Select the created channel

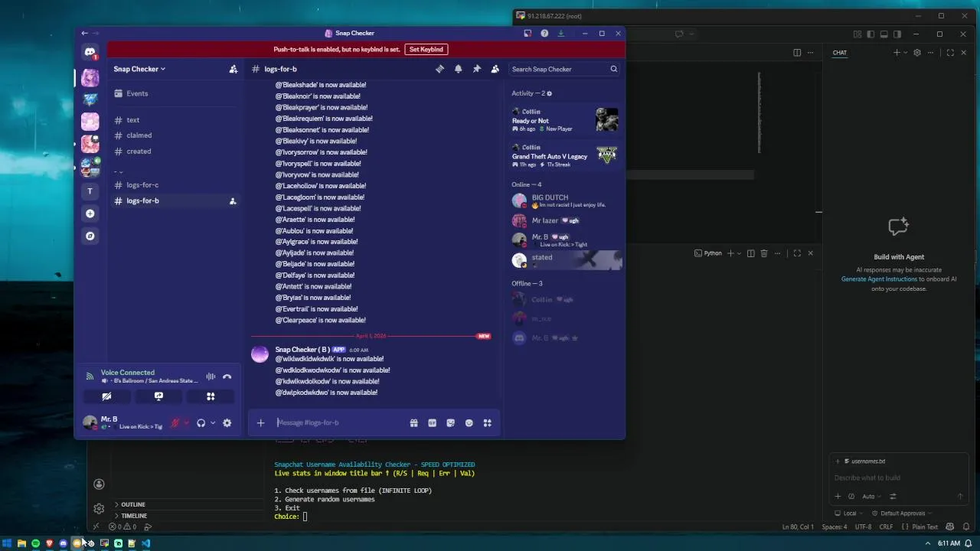point(175,152)
